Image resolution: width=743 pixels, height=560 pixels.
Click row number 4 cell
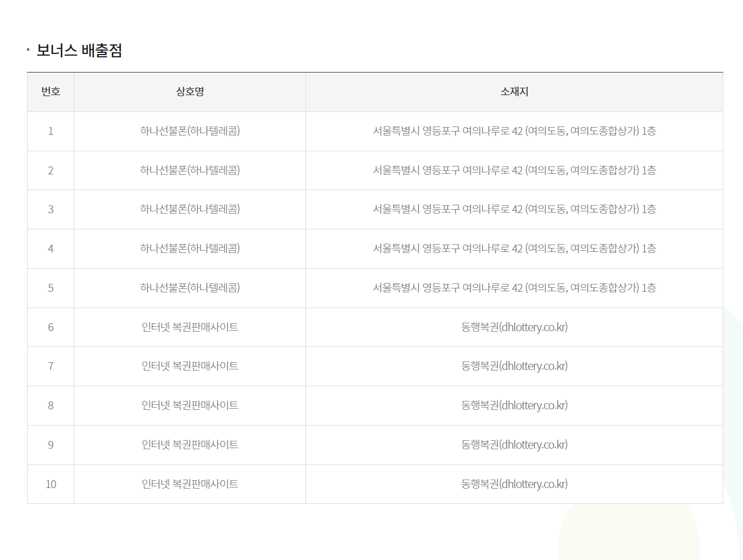pos(51,249)
